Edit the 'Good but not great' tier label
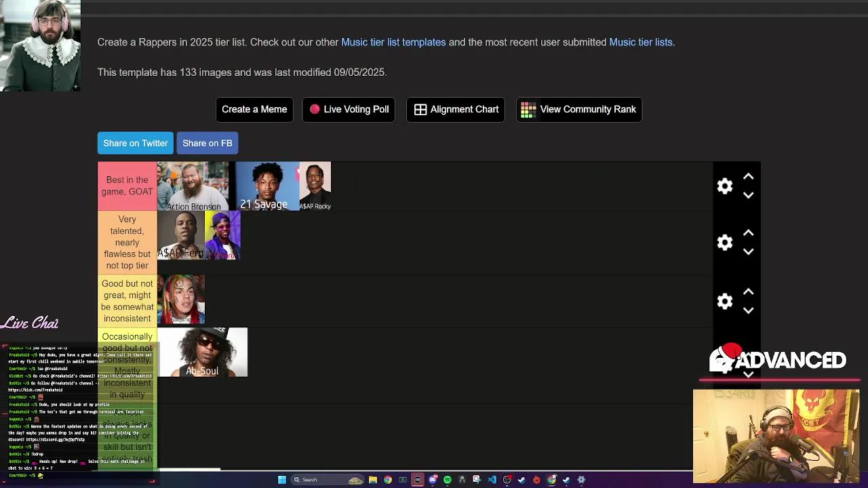Image resolution: width=868 pixels, height=488 pixels. pyautogui.click(x=127, y=301)
